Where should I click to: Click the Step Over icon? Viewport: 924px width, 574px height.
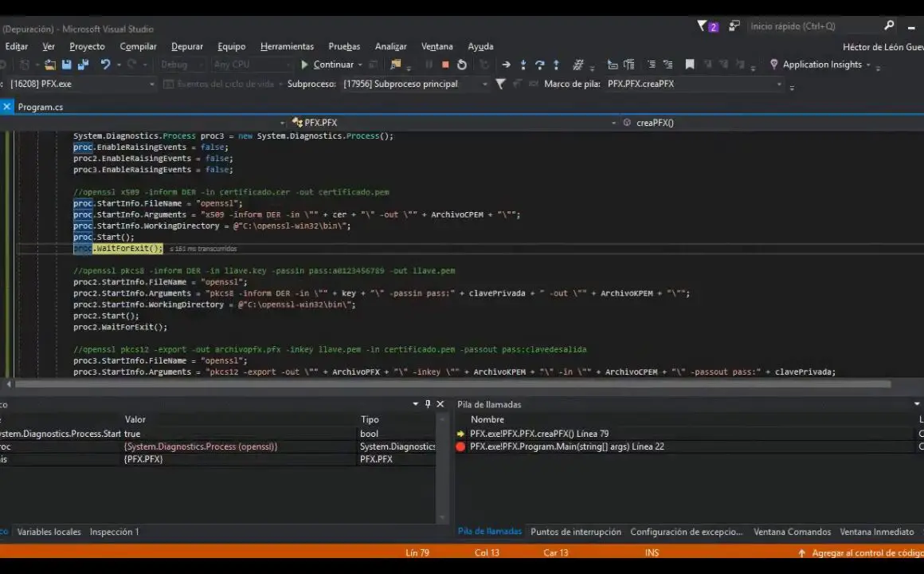539,65
